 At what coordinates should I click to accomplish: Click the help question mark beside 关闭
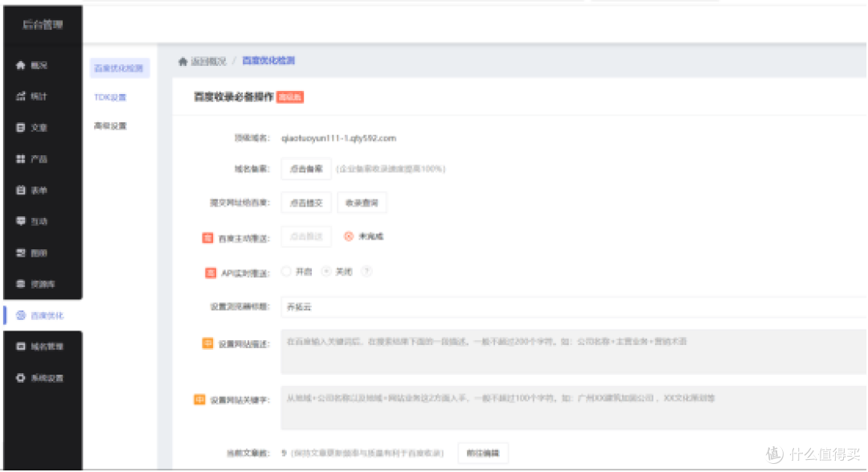click(366, 272)
